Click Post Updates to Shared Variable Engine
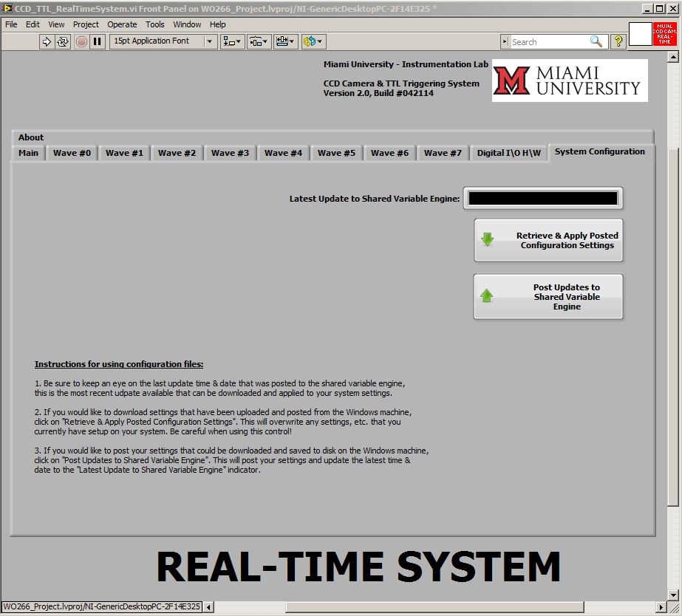The height and width of the screenshot is (616, 682). click(548, 297)
